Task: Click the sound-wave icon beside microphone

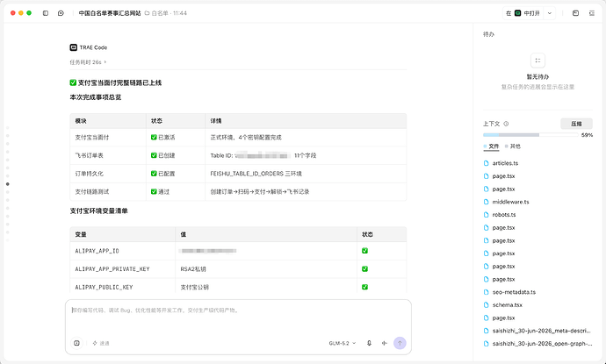Action: pyautogui.click(x=384, y=343)
